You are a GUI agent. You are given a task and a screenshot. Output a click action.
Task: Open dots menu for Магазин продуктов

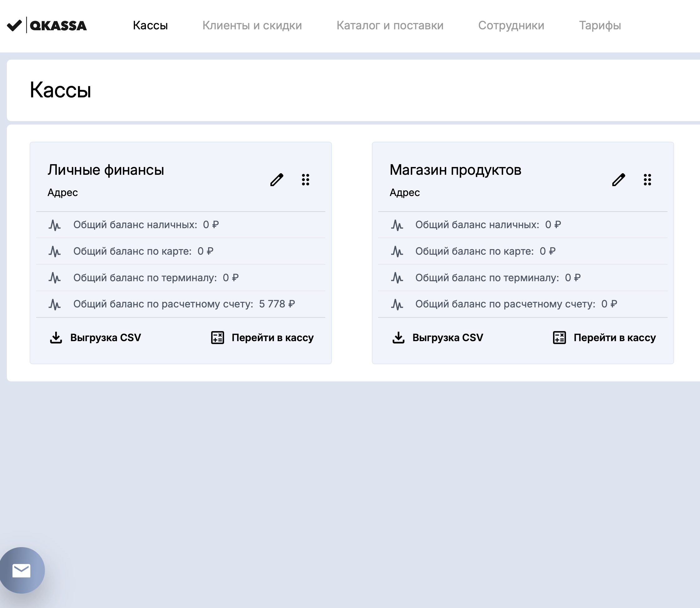[x=647, y=180]
